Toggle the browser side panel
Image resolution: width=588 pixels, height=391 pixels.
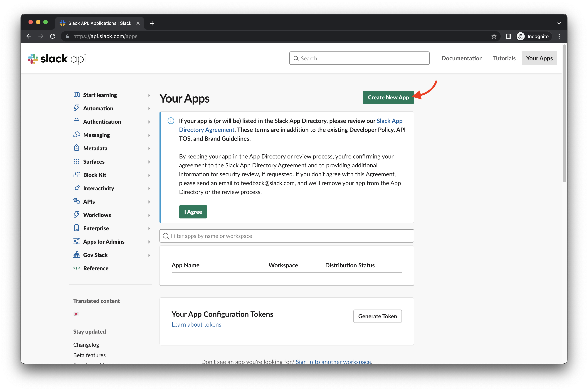pos(508,36)
